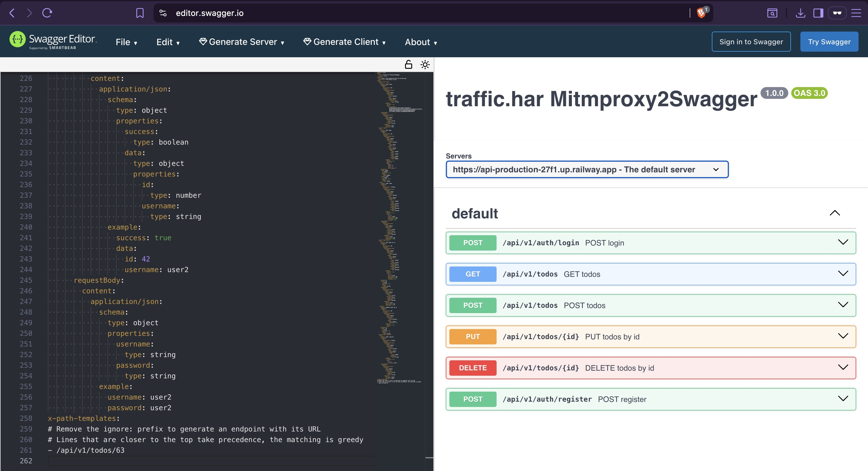
Task: Open the File menu
Action: [x=126, y=42]
